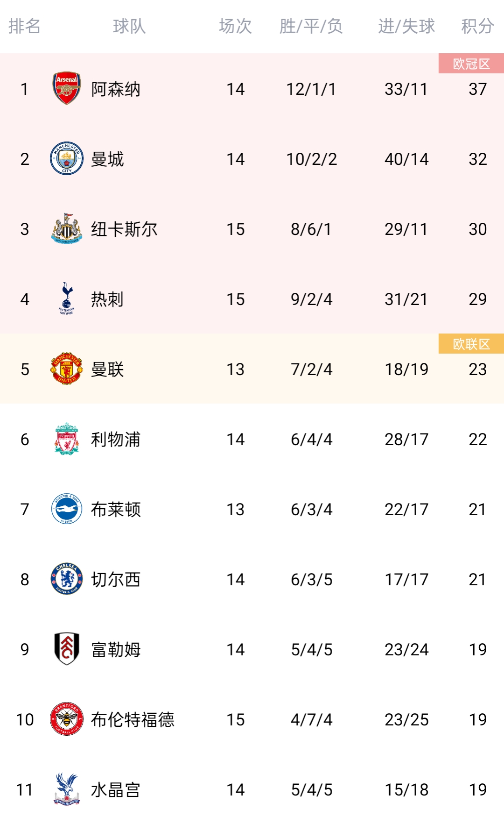504x831 pixels.
Task: Click the Manchester United crest
Action: tap(67, 369)
